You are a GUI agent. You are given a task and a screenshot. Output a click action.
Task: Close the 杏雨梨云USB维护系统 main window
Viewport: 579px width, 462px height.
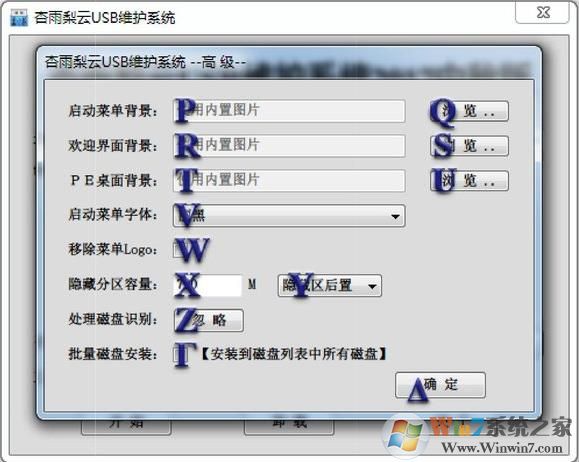click(x=542, y=13)
